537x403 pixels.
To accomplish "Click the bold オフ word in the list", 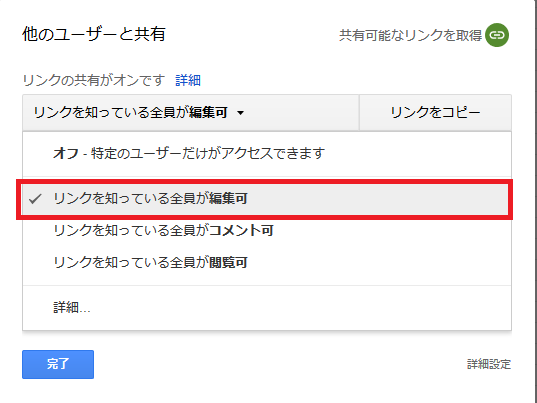I will tap(66, 153).
